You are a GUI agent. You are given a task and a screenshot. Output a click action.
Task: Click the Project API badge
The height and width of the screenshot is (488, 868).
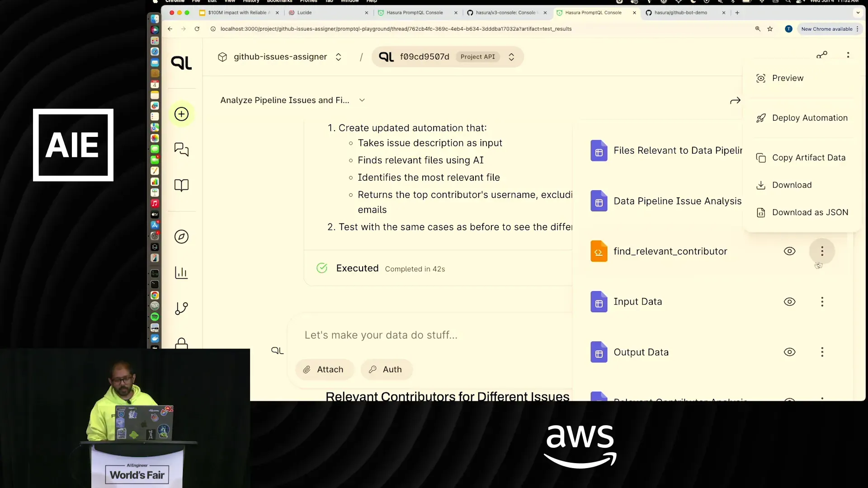point(477,57)
